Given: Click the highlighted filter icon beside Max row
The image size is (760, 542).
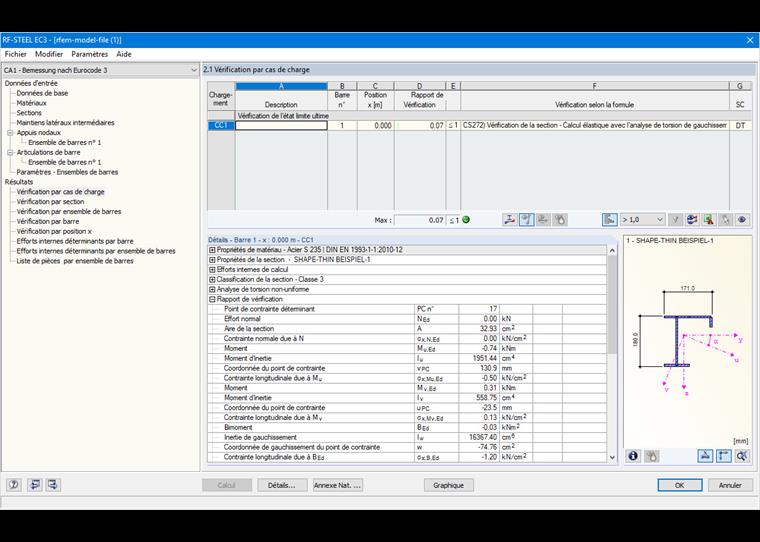Looking at the screenshot, I should click(x=526, y=220).
